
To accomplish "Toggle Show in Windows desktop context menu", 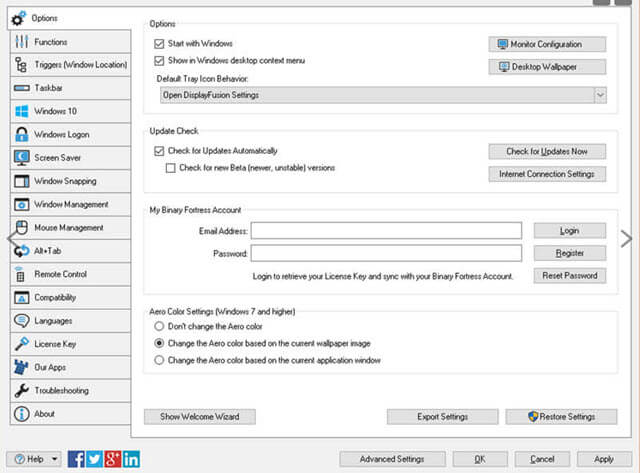I will [159, 61].
